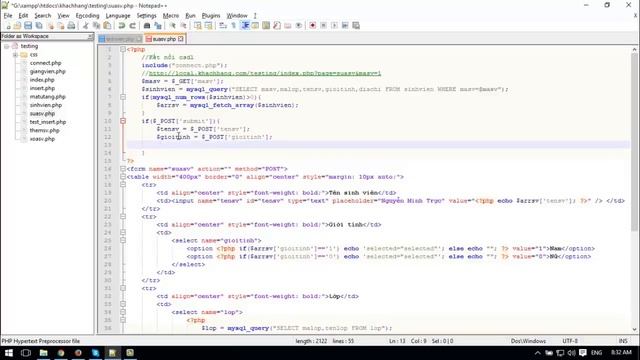This screenshot has width=640, height=360.
Task: Undo the last edit via toolbar
Action: click(x=122, y=25)
